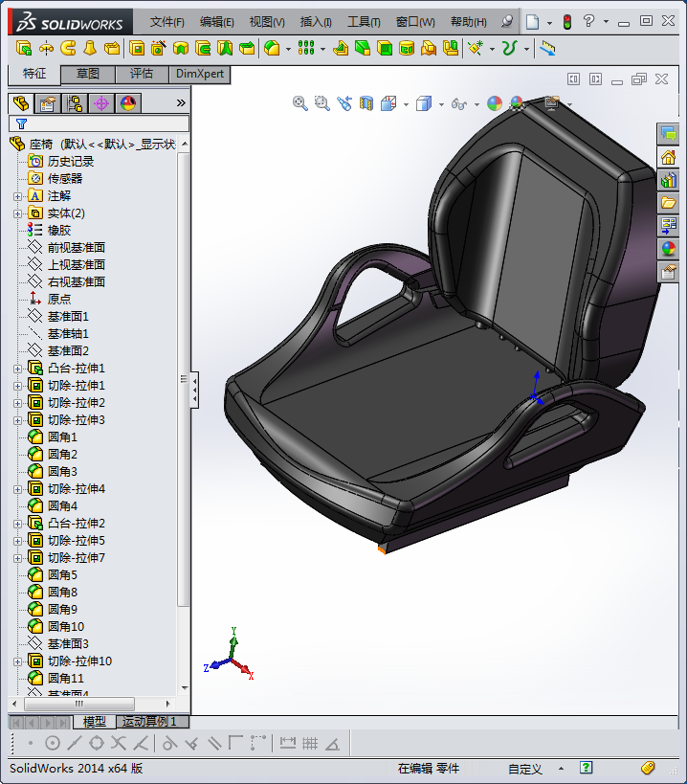Switch to the 草图 tab
Screen dimensions: 687x784
point(87,74)
